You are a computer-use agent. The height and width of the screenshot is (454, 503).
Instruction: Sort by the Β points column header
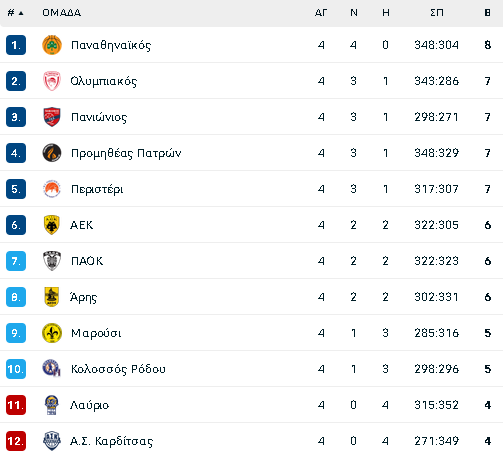click(x=487, y=13)
